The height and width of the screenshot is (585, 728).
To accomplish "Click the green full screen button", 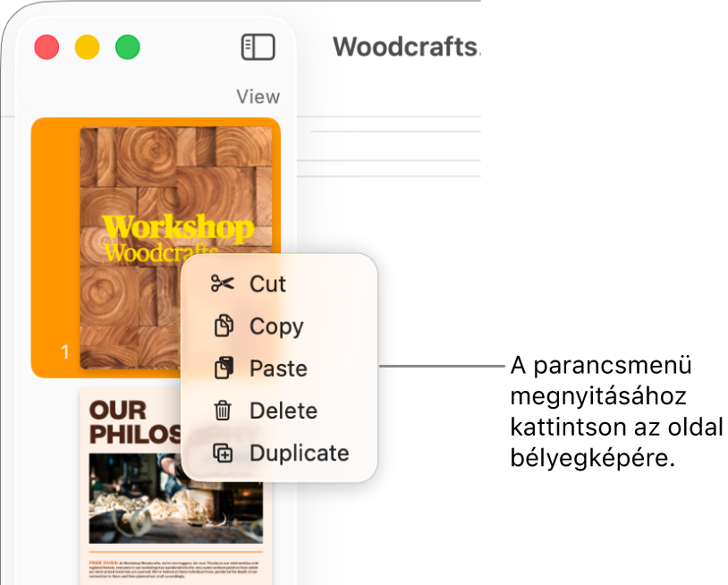I will coord(128,47).
